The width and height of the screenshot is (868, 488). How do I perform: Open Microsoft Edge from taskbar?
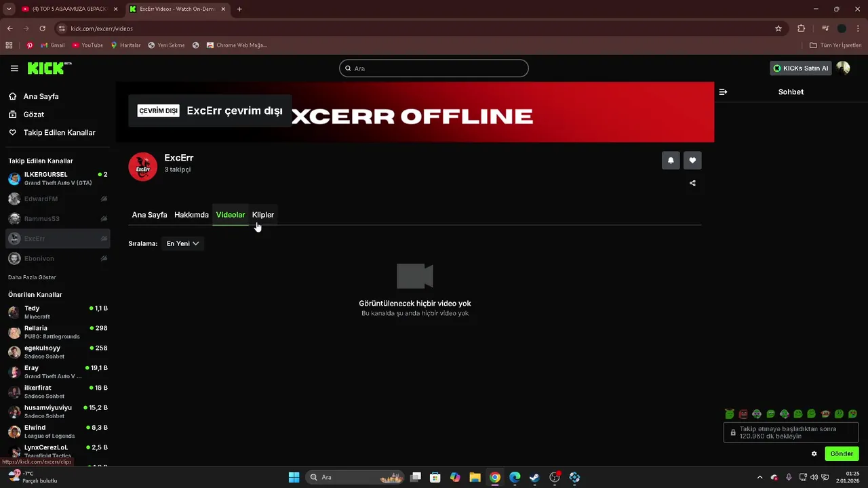pyautogui.click(x=515, y=477)
